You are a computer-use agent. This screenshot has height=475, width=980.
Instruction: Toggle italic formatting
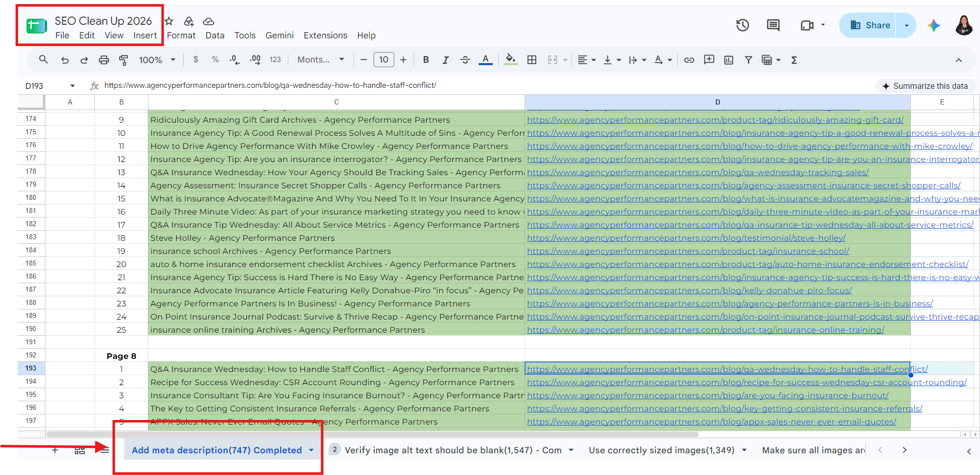tap(445, 60)
